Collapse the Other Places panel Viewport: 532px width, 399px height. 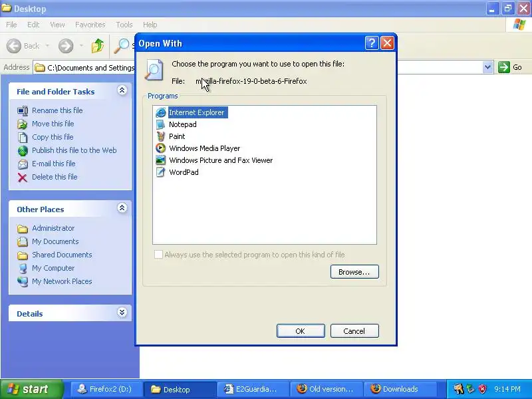[122, 207]
